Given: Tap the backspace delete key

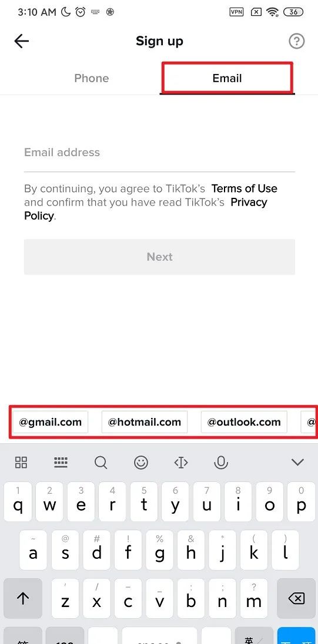Looking at the screenshot, I should pos(296,598).
